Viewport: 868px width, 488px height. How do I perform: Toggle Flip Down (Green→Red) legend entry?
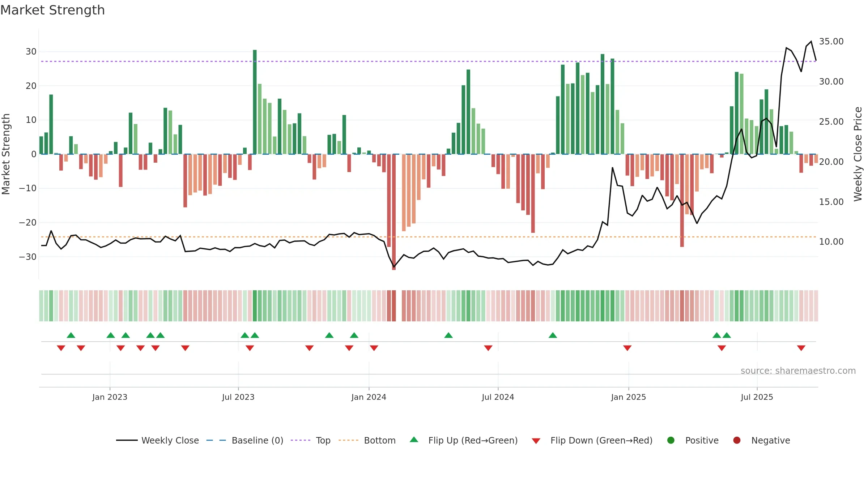click(592, 440)
